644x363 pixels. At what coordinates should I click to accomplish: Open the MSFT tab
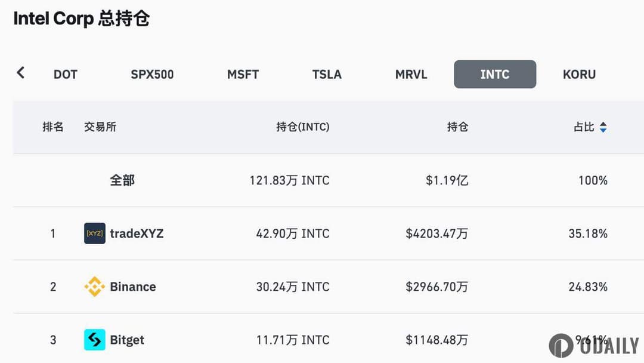coord(243,75)
